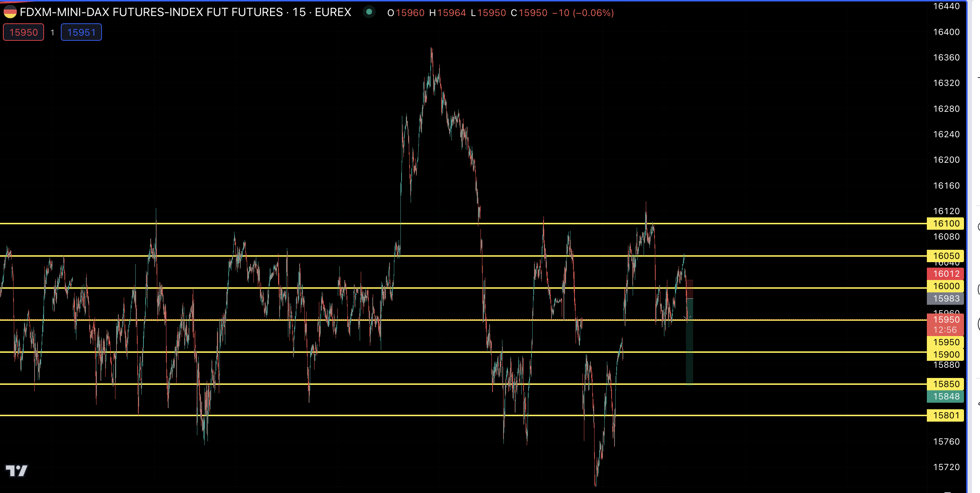
Task: Select the yellow 16050 horizontal line label
Action: (x=945, y=256)
